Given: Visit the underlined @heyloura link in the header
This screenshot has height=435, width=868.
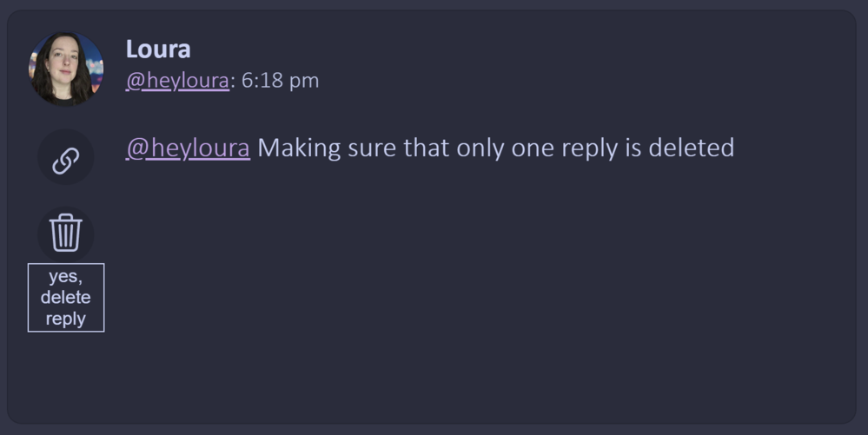Looking at the screenshot, I should coord(177,81).
